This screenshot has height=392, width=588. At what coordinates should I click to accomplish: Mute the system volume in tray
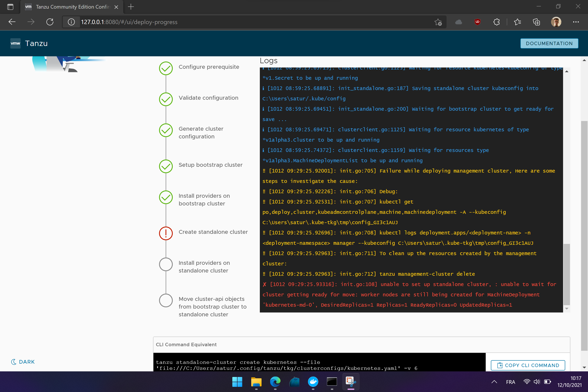click(537, 382)
